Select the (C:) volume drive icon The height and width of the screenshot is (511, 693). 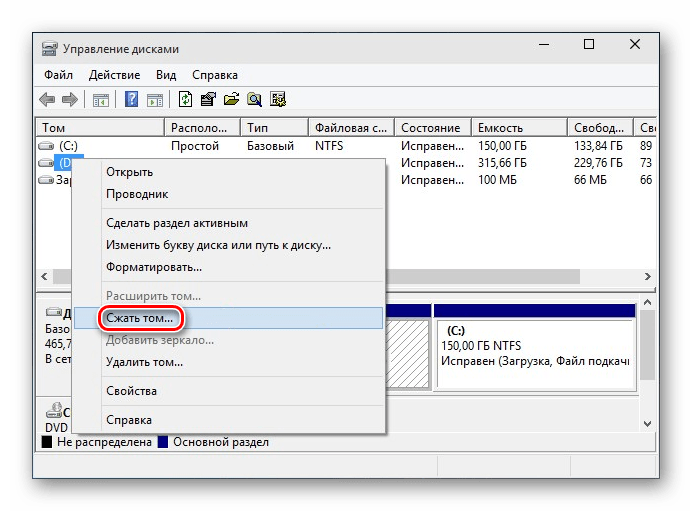pos(46,145)
